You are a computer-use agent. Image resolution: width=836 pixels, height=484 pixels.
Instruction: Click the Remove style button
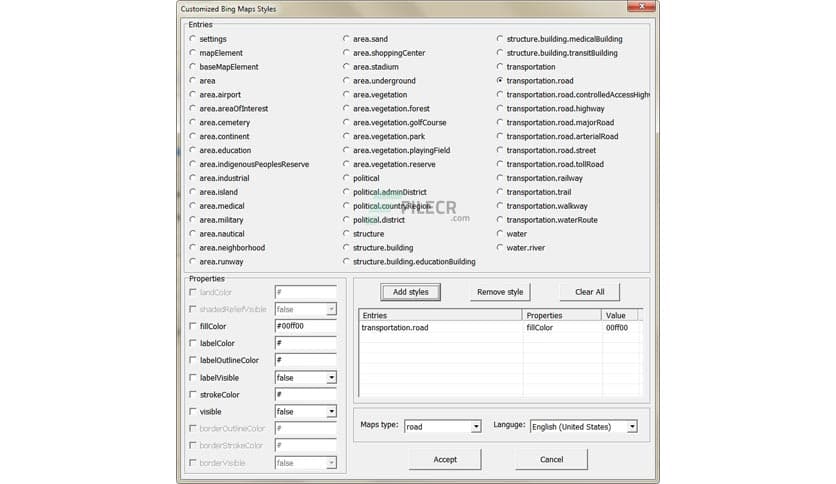tap(500, 292)
